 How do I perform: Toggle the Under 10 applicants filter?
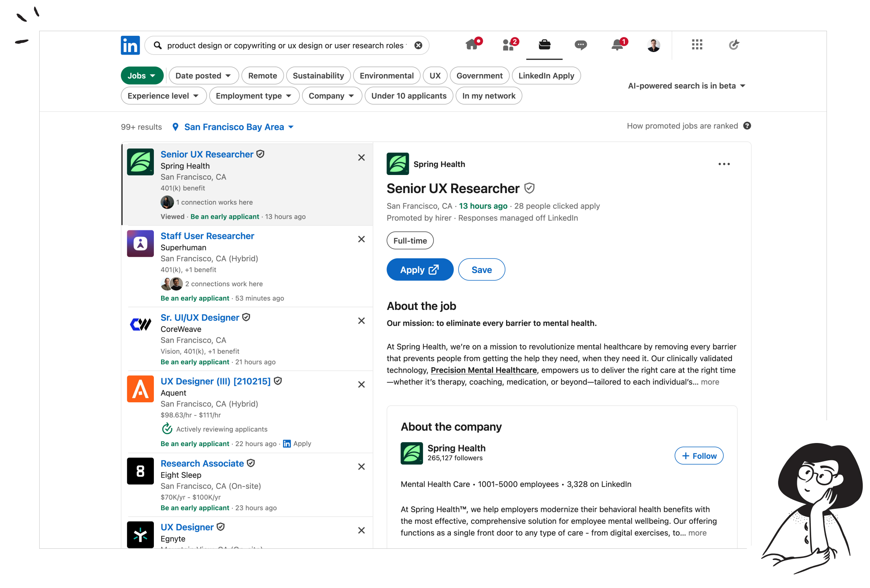click(409, 96)
